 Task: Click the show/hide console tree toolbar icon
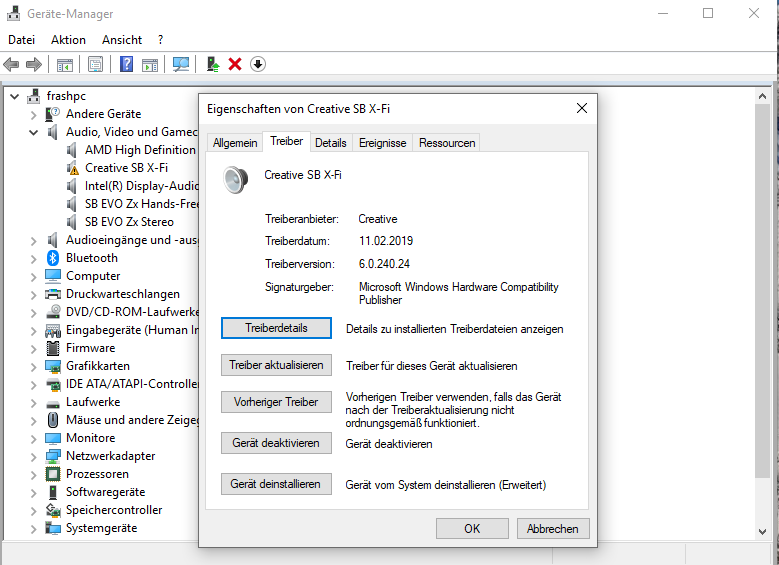pyautogui.click(x=65, y=65)
